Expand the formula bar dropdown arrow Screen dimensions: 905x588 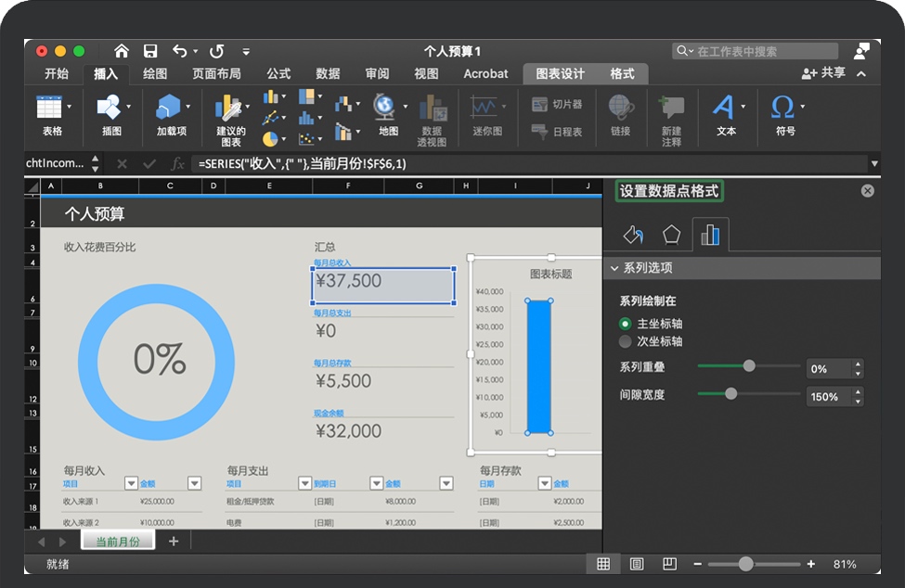click(873, 164)
